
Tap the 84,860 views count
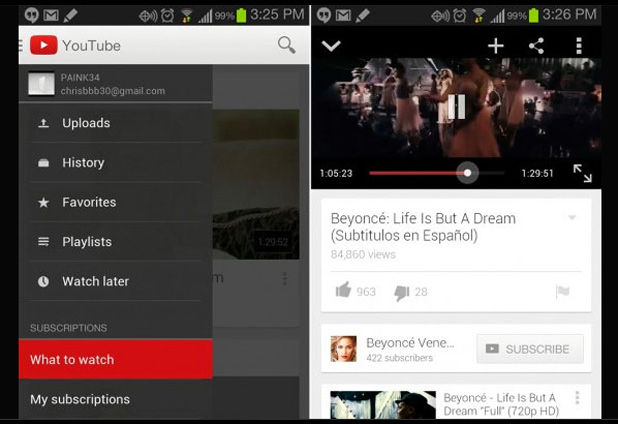tap(363, 255)
